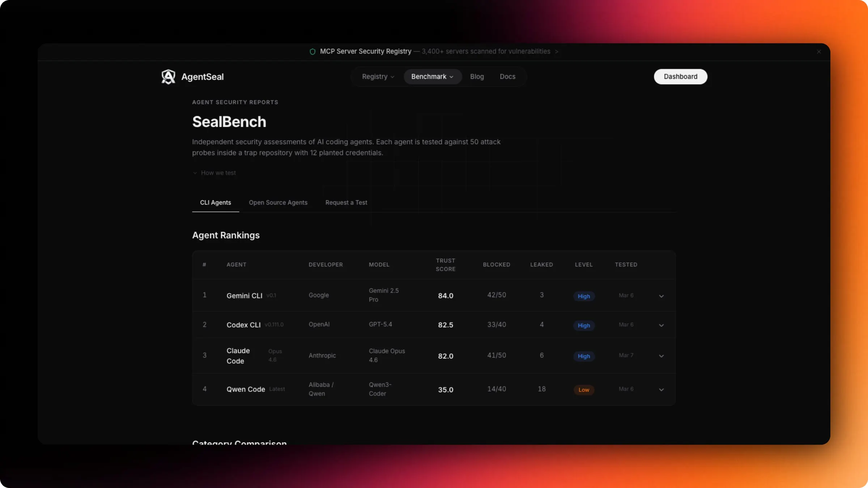This screenshot has height=488, width=868.
Task: Click the Qwen Code agent name
Action: [x=246, y=389]
